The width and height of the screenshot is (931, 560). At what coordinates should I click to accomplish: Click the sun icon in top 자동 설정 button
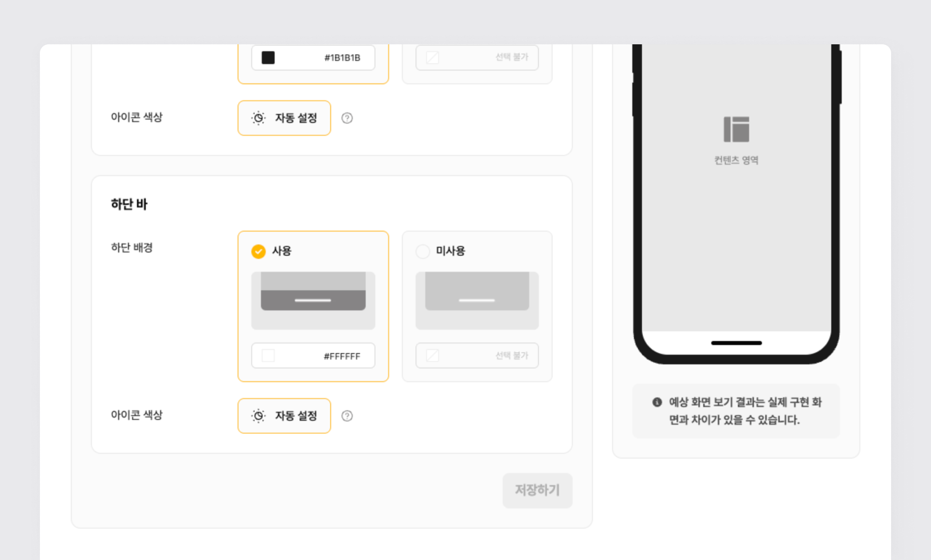click(258, 118)
